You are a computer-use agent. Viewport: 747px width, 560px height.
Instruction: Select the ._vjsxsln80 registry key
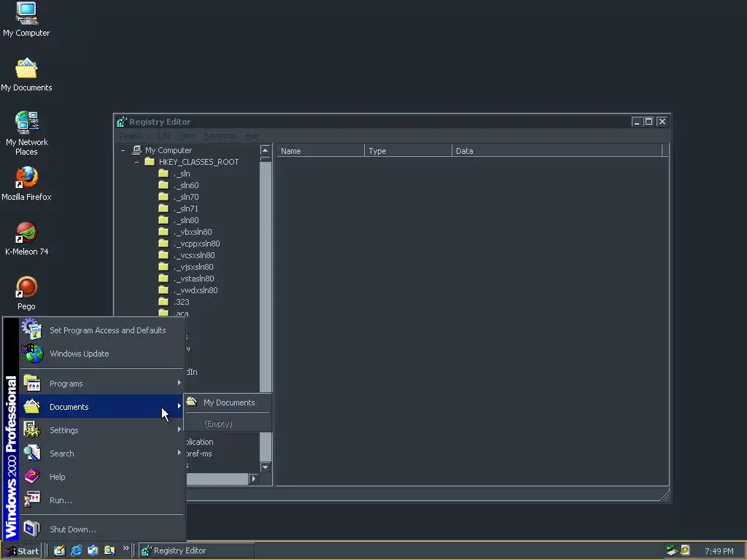click(193, 267)
